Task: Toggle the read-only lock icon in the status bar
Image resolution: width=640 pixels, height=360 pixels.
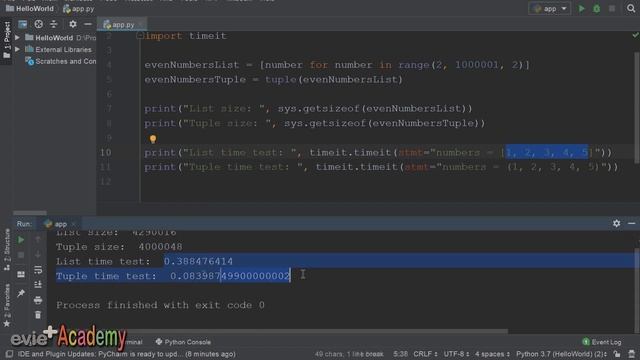Action: [x=617, y=354]
